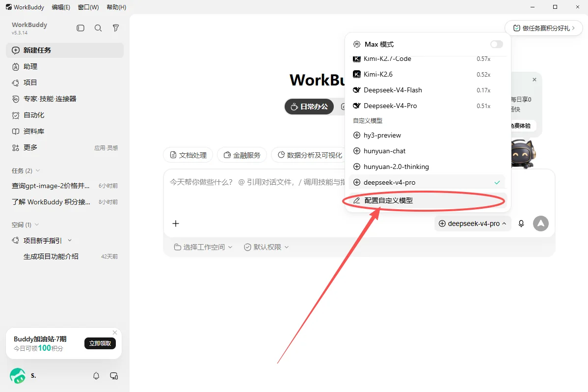Click the filter funnel icon
The image size is (588, 392).
pos(116,28)
